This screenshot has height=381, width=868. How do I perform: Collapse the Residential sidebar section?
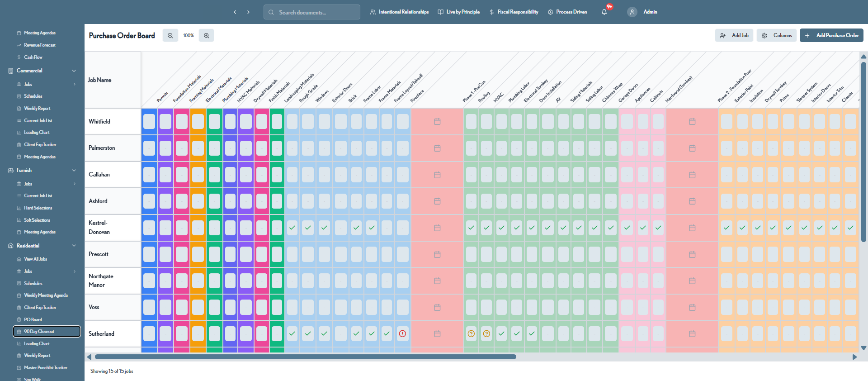click(74, 246)
